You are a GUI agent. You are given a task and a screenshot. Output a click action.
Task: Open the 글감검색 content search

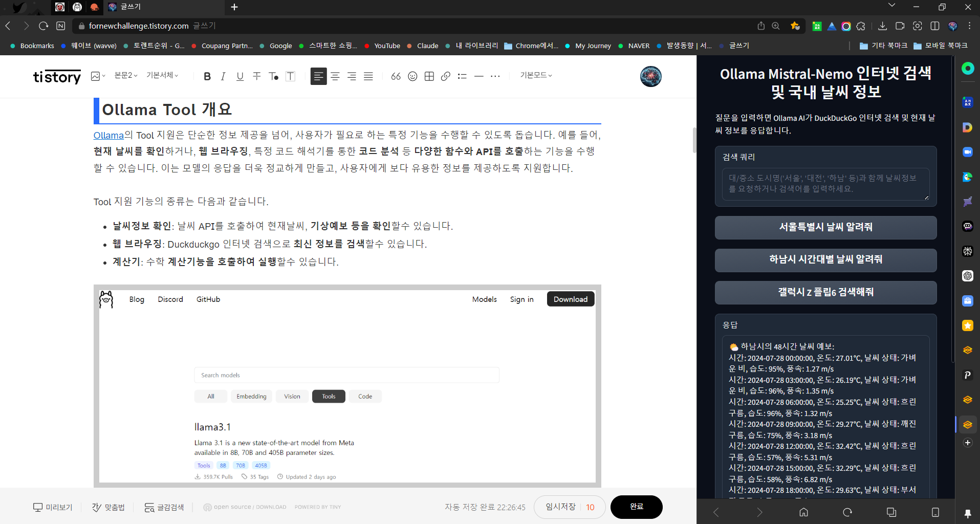[x=164, y=507]
